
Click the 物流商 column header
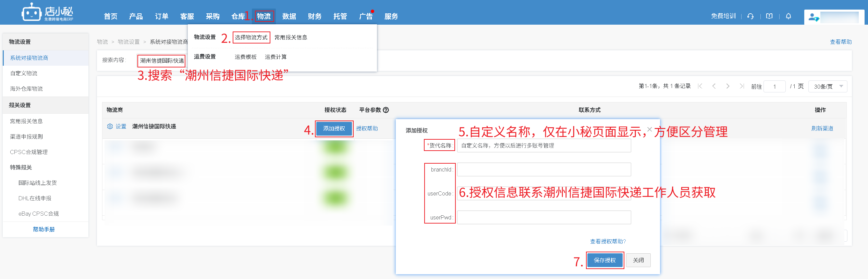(115, 110)
